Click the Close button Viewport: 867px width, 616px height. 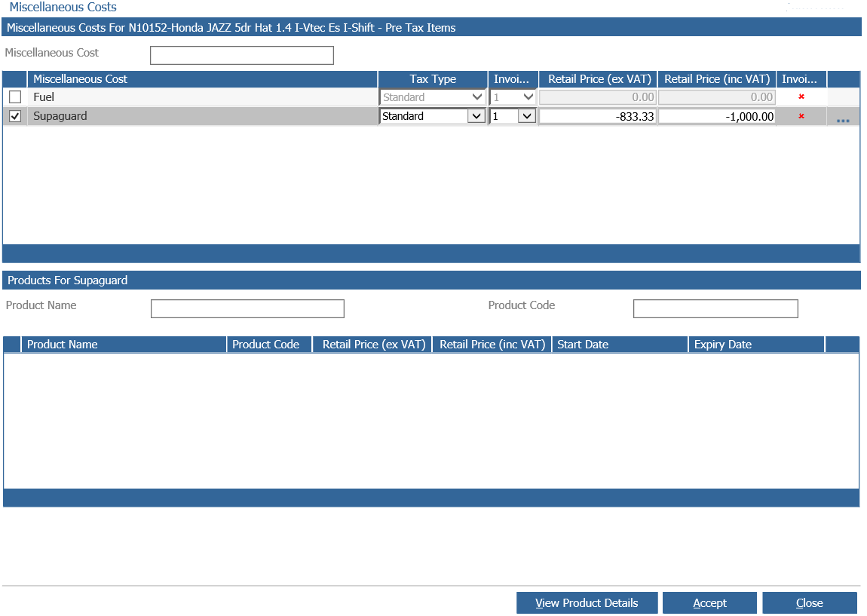coord(810,602)
